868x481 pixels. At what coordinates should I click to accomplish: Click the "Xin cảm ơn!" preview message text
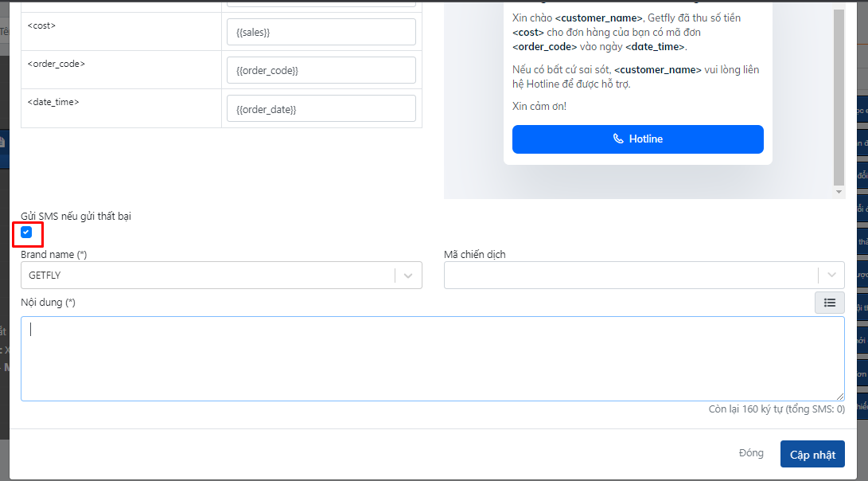tap(539, 106)
